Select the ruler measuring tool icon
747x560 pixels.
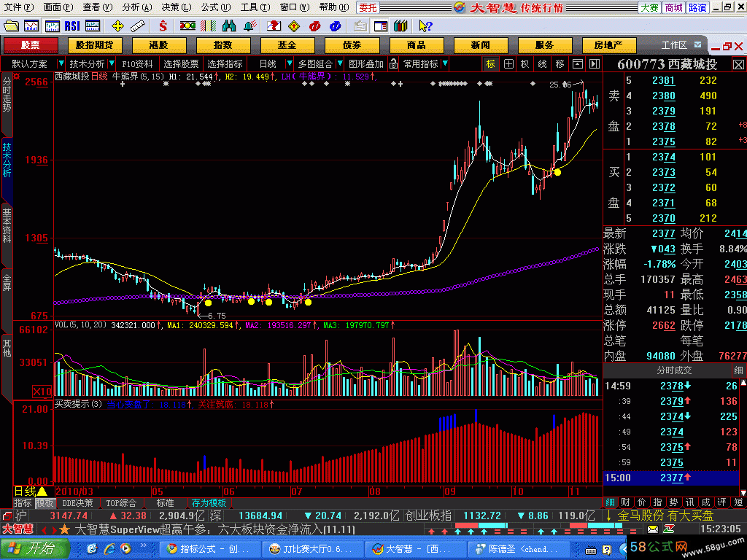tap(138, 26)
